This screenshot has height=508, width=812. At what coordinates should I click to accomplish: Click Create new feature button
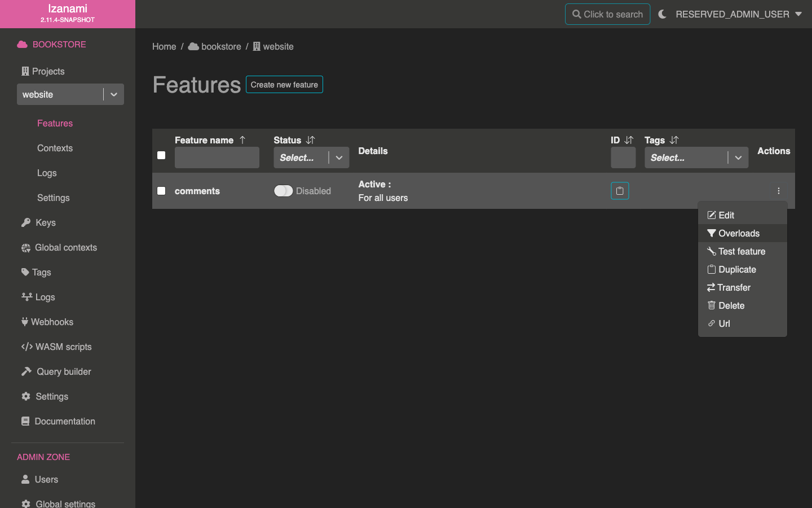point(284,85)
